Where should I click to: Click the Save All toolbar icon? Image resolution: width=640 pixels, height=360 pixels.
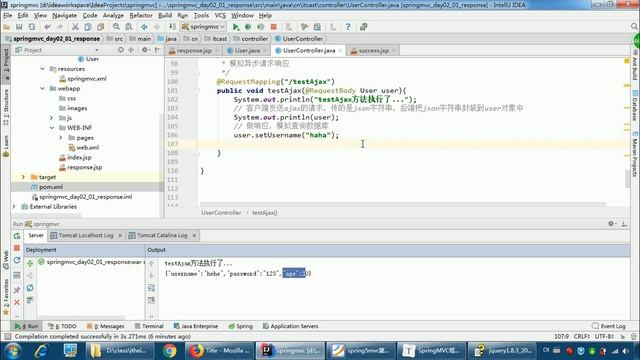pos(19,27)
